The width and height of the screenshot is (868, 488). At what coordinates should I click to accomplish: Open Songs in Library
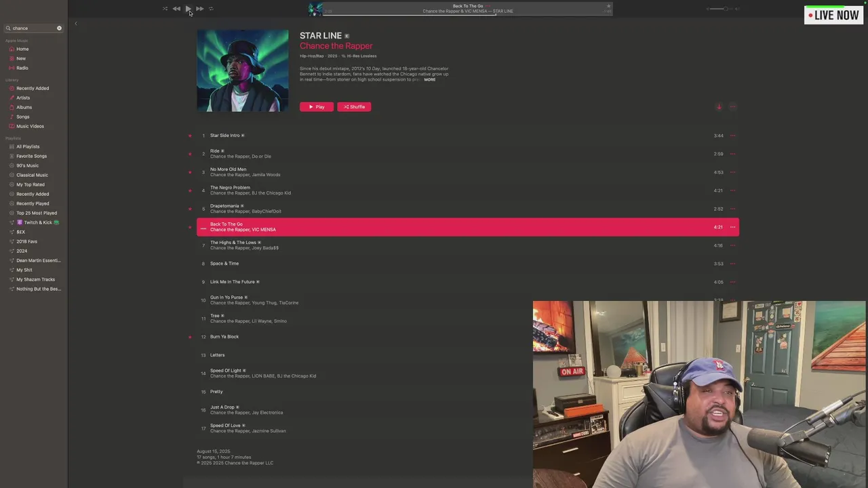tap(23, 117)
